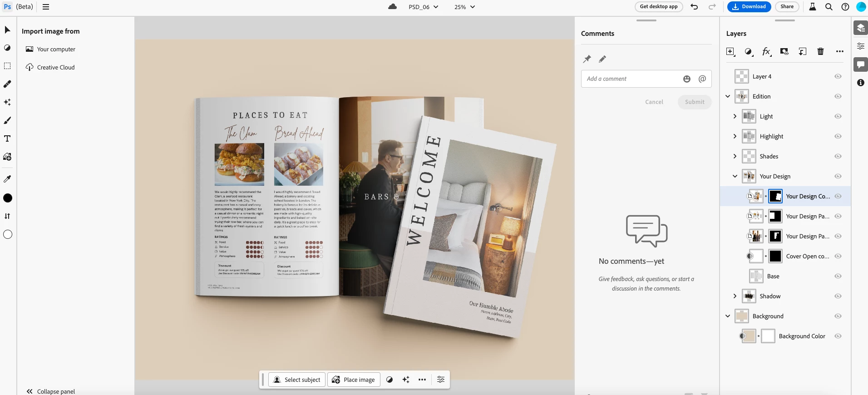Open the beta labs flask icon
The image size is (868, 395).
tap(813, 7)
